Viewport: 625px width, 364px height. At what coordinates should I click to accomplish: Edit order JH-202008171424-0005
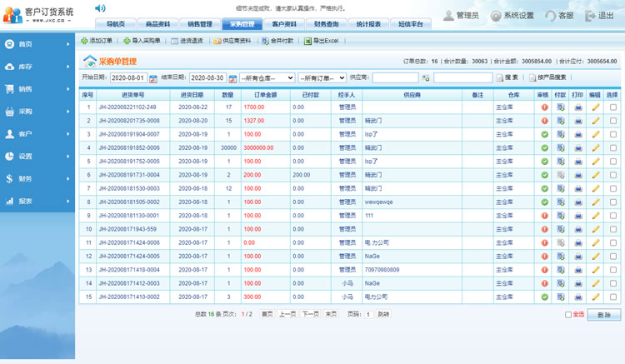tap(596, 256)
